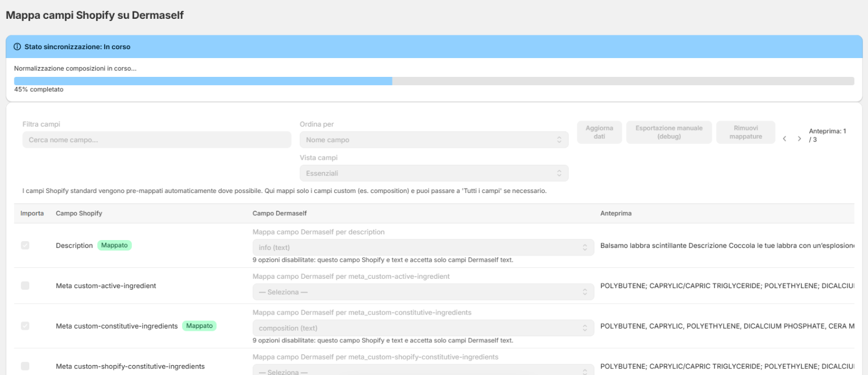Viewport: 868px width, 375px height.
Task: Click the Mappato badge next to Description
Action: click(x=115, y=245)
